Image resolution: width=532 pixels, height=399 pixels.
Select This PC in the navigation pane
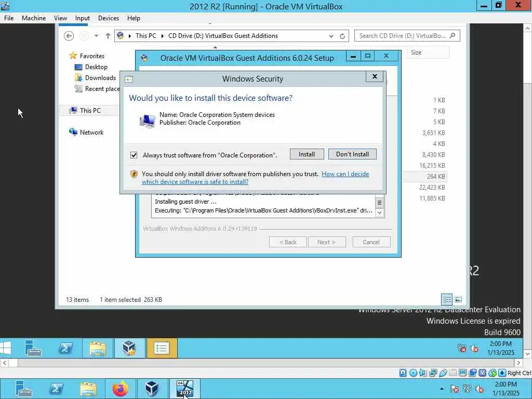(90, 110)
